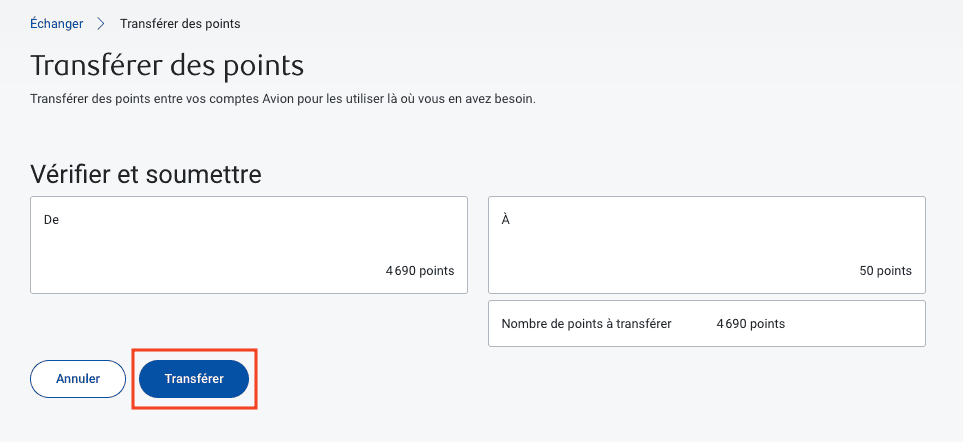The height and width of the screenshot is (442, 963).
Task: Click the 50 points balance in À card
Action: pos(885,271)
